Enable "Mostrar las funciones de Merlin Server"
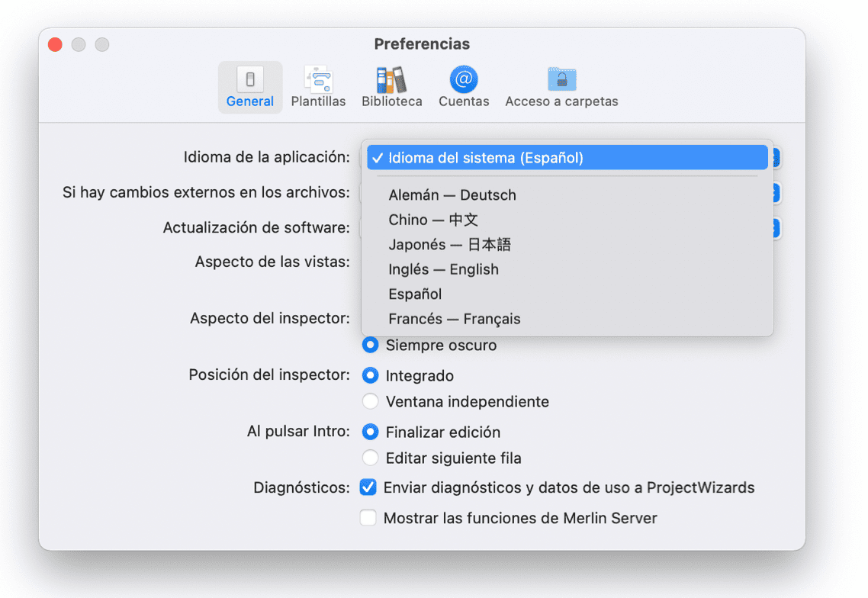 pyautogui.click(x=368, y=517)
